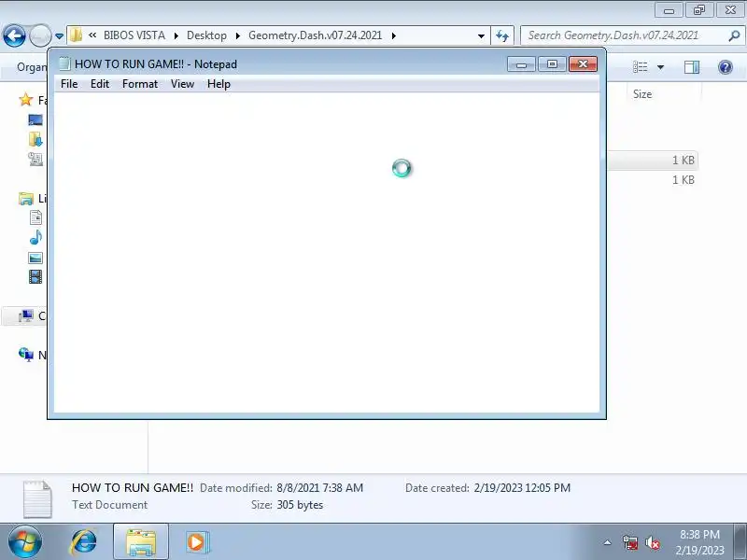Expand the arrow after Desktop breadcrumb

point(237,35)
